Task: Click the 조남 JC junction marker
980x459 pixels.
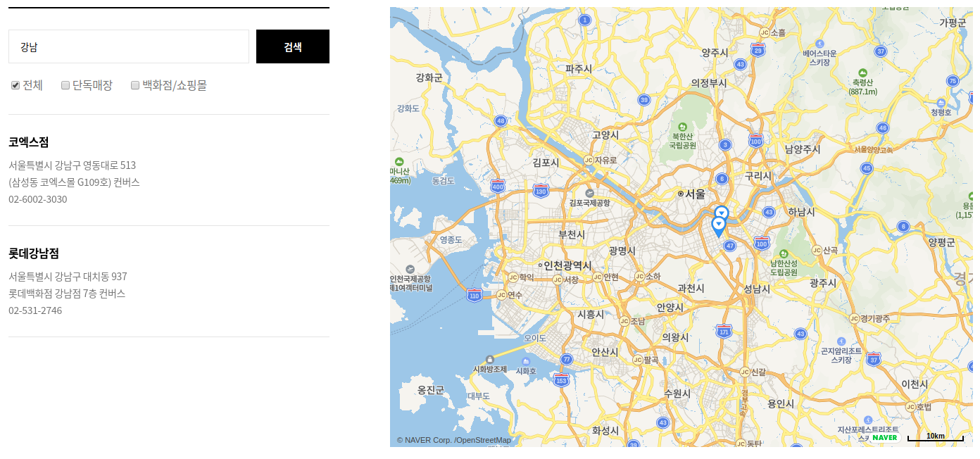Action: 624,321
